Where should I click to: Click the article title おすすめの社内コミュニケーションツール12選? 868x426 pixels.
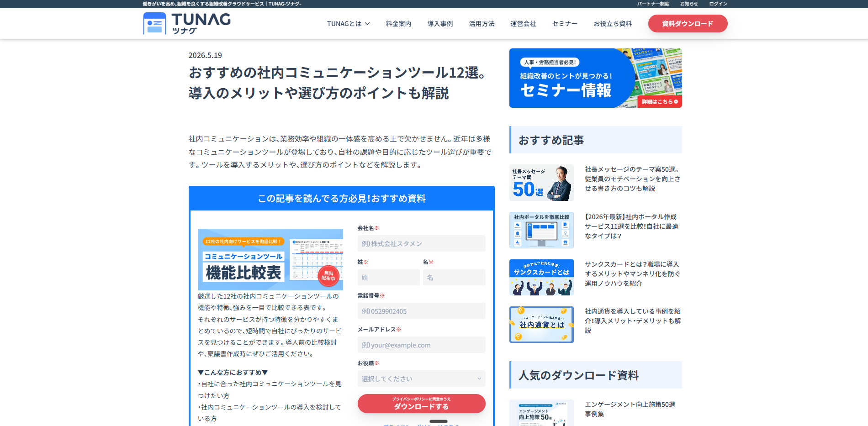pos(338,83)
